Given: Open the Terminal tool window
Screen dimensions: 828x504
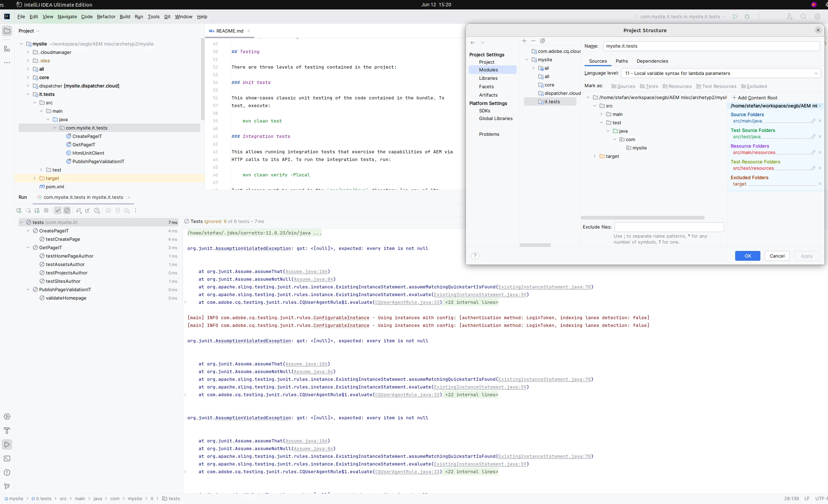Looking at the screenshot, I should point(7,458).
